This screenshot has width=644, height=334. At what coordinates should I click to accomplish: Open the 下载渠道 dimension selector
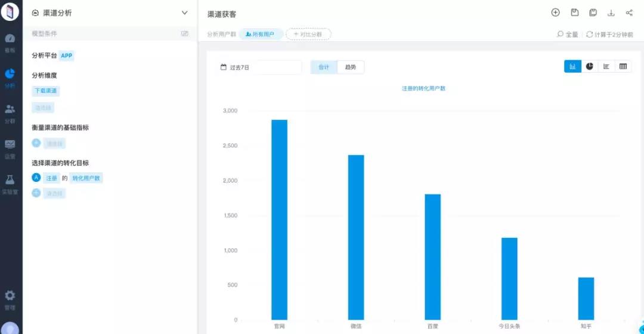click(x=45, y=91)
